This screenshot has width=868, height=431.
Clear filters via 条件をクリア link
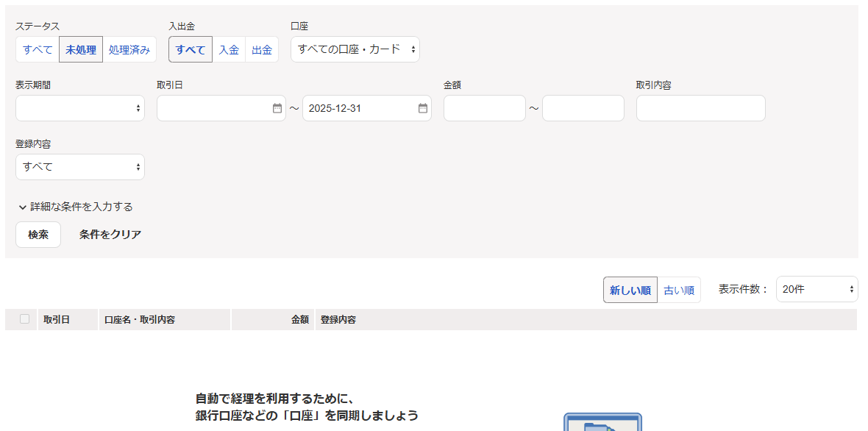coord(108,234)
